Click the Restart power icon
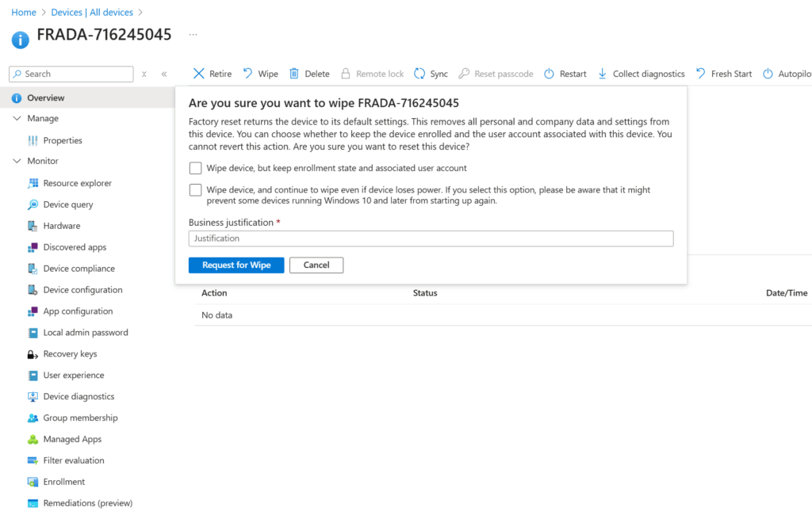Image resolution: width=812 pixels, height=515 pixels. coord(549,74)
